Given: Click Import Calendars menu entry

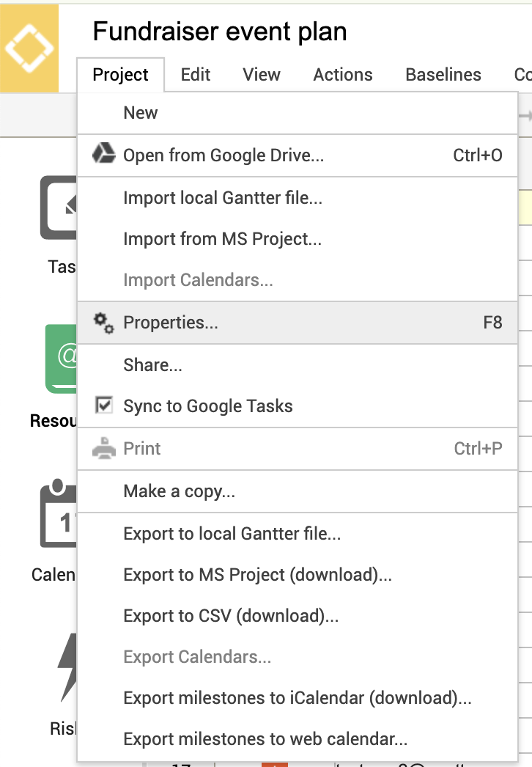Looking at the screenshot, I should [x=298, y=280].
